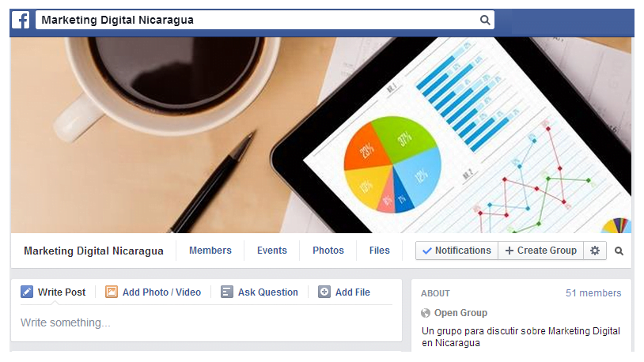Viewport: 644px width, 362px height.
Task: Click the Write Post pencil icon
Action: click(27, 292)
